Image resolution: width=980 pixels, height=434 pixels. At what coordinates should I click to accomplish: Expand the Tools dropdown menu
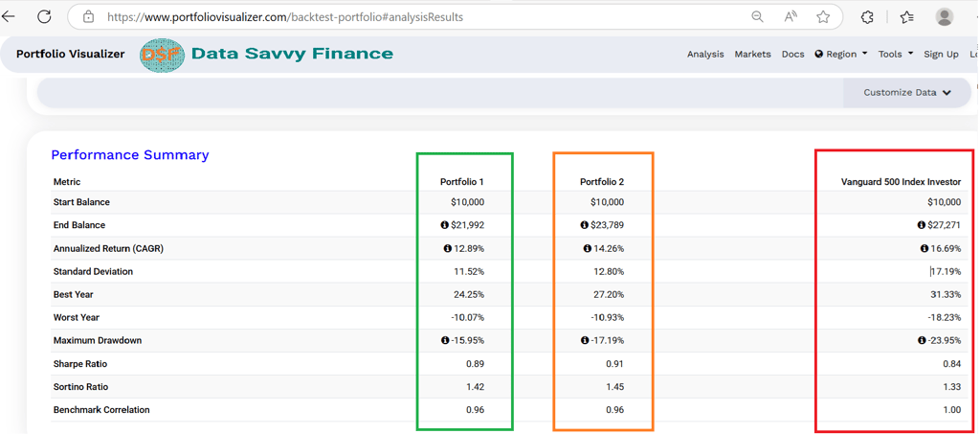point(896,55)
